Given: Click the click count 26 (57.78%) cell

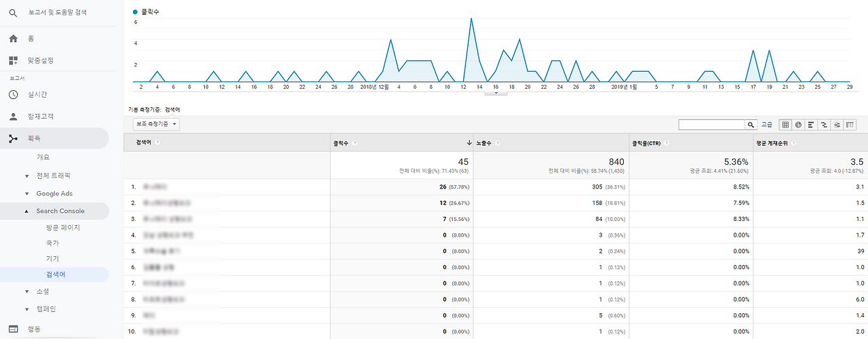Looking at the screenshot, I should (453, 186).
